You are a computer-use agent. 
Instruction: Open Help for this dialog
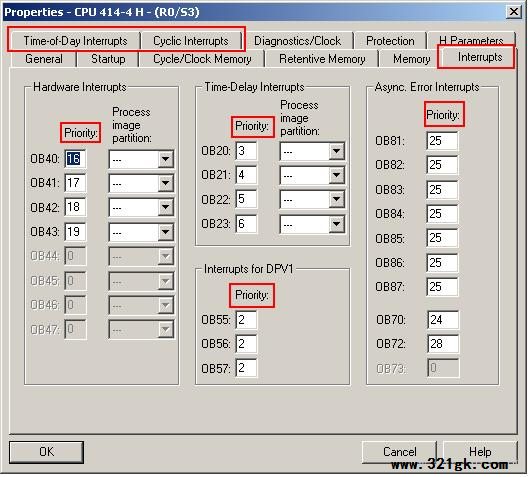pos(480,452)
